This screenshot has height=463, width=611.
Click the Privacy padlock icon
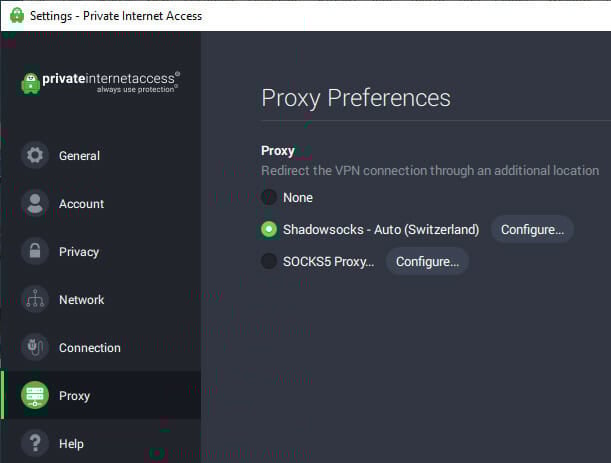[36, 252]
